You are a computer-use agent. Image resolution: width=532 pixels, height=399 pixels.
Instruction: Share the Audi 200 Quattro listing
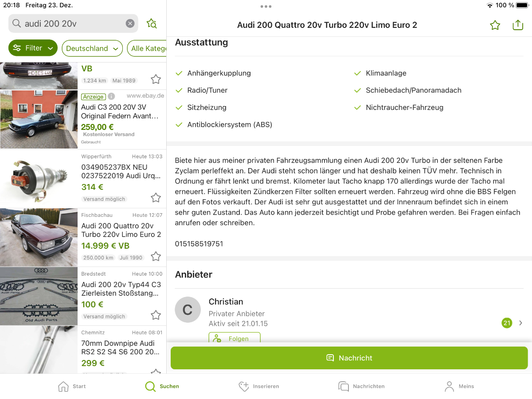(x=518, y=25)
